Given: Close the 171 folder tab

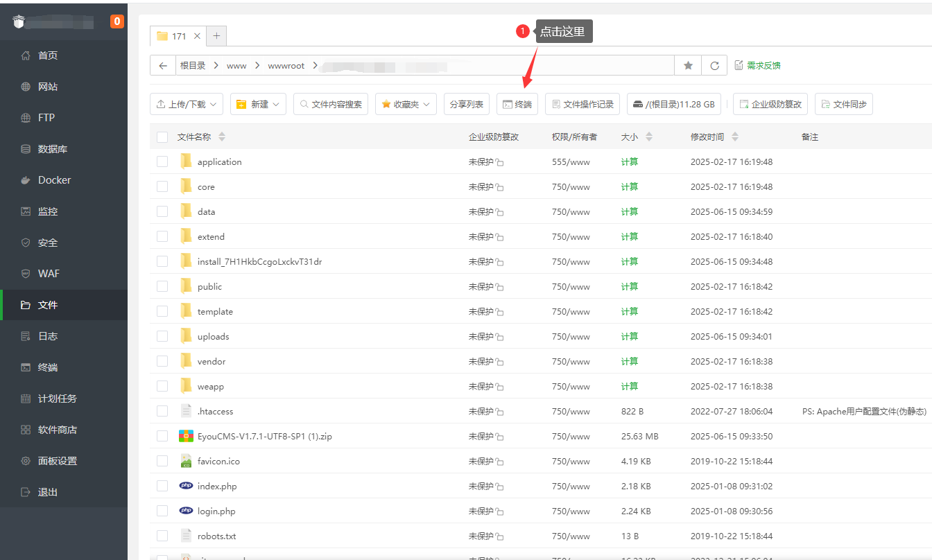Looking at the screenshot, I should coord(198,36).
